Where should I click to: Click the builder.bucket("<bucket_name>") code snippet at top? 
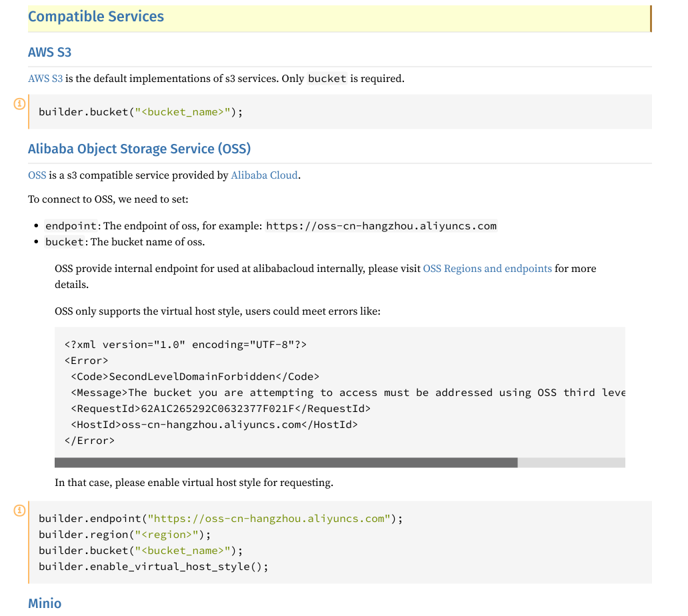click(141, 112)
